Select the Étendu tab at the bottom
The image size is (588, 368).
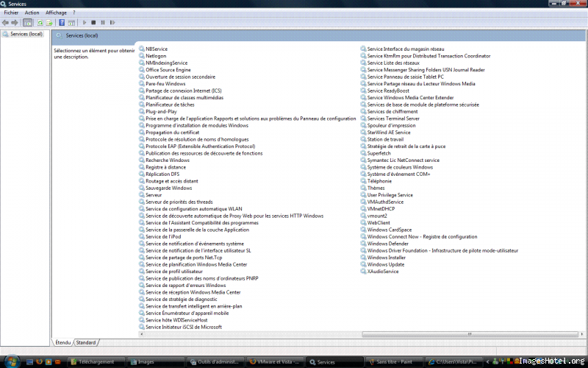pos(63,342)
